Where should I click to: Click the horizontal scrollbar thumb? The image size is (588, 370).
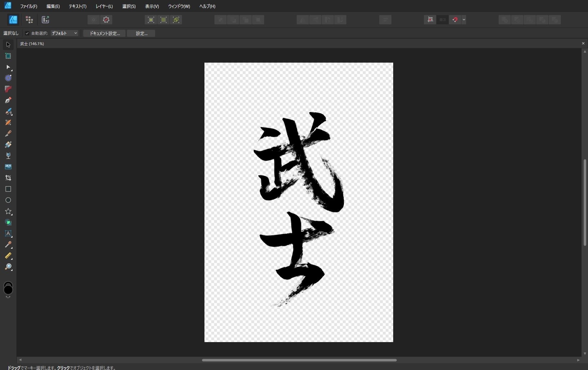coord(299,360)
